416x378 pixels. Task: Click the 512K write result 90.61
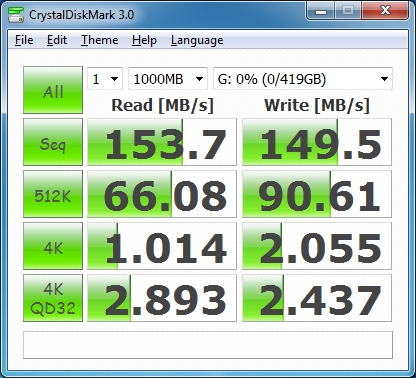[x=317, y=194]
